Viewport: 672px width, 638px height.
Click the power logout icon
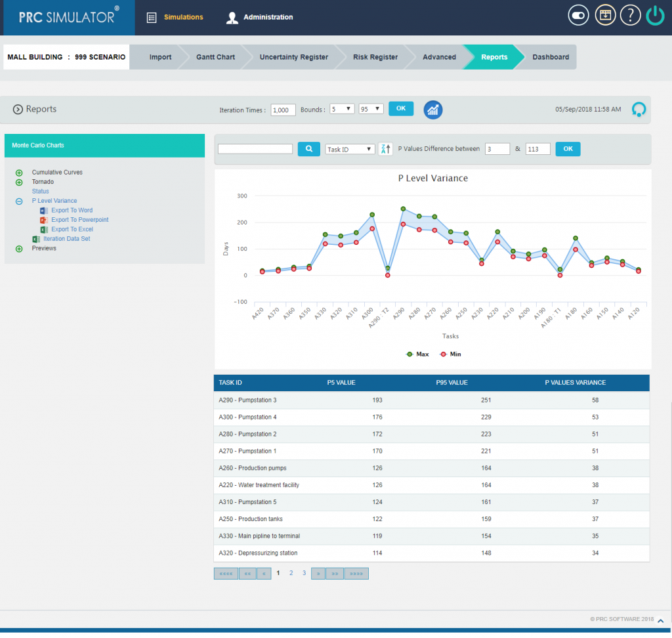point(655,16)
